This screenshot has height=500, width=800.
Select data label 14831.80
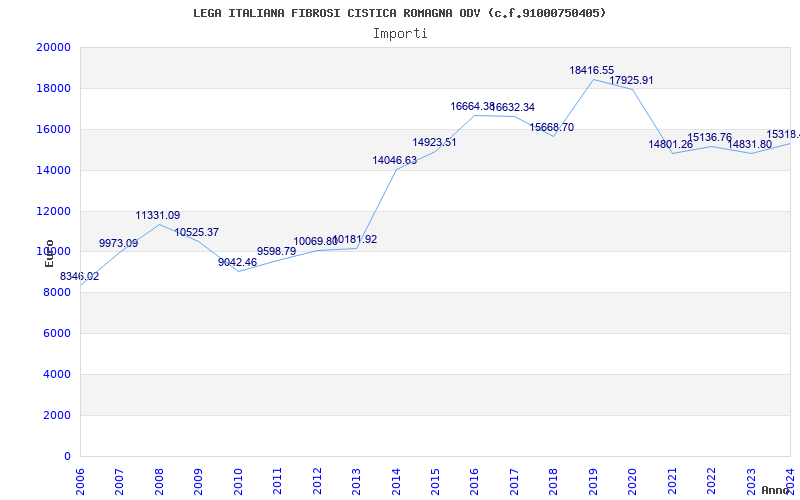click(749, 144)
